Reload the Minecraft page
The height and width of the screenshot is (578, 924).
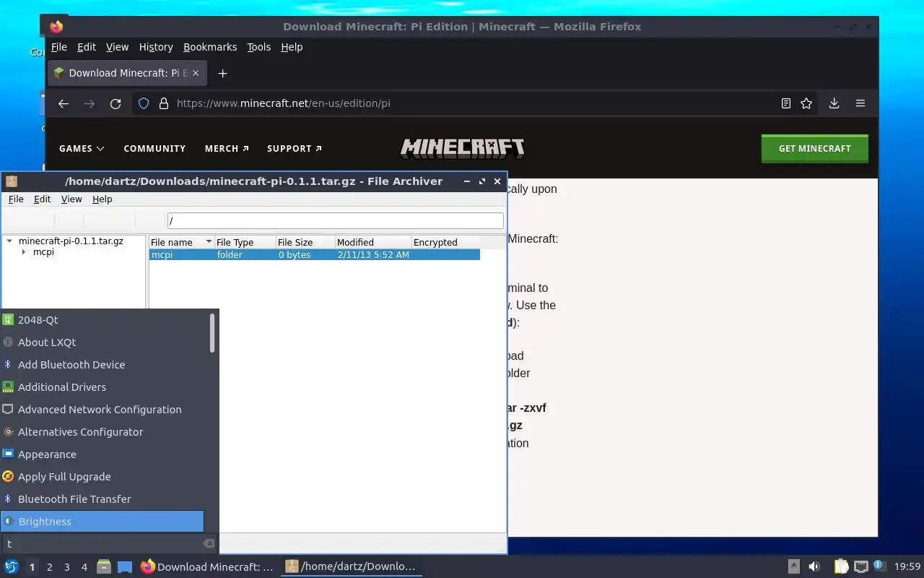(115, 103)
